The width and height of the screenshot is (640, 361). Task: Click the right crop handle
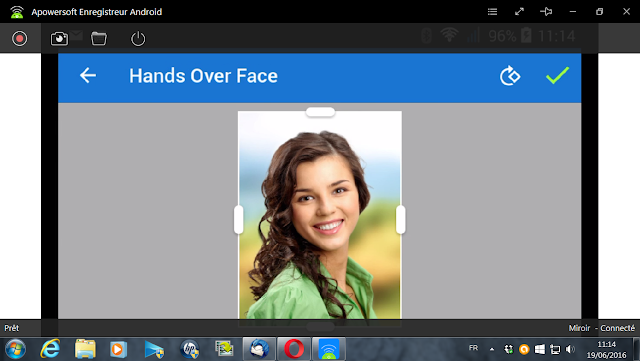tap(401, 220)
